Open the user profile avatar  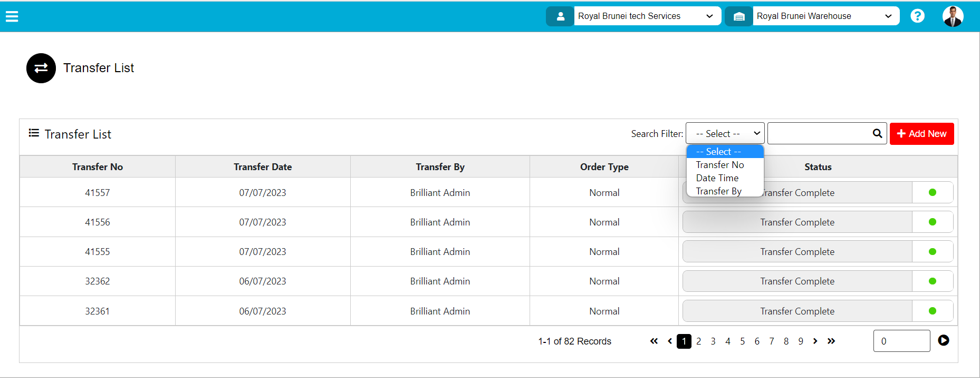952,16
